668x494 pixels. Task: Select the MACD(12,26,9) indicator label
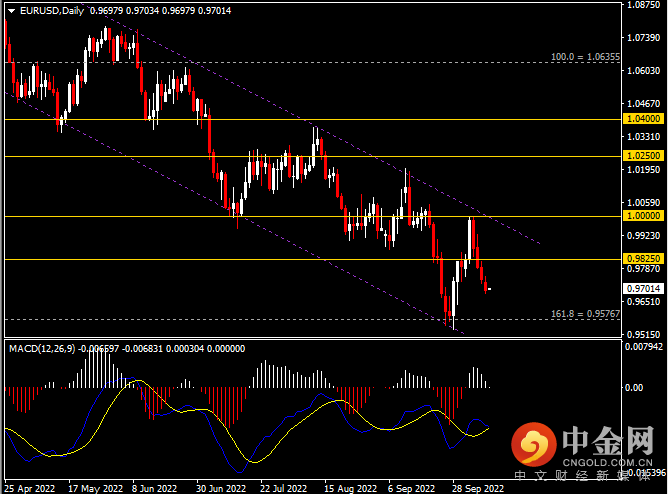point(42,349)
